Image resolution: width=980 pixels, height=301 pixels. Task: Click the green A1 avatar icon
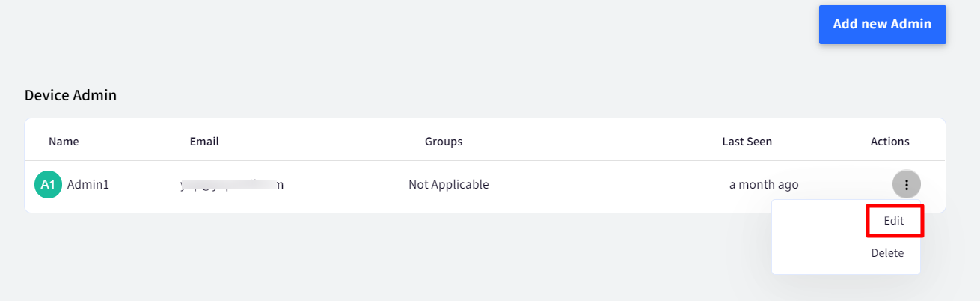pyautogui.click(x=48, y=184)
